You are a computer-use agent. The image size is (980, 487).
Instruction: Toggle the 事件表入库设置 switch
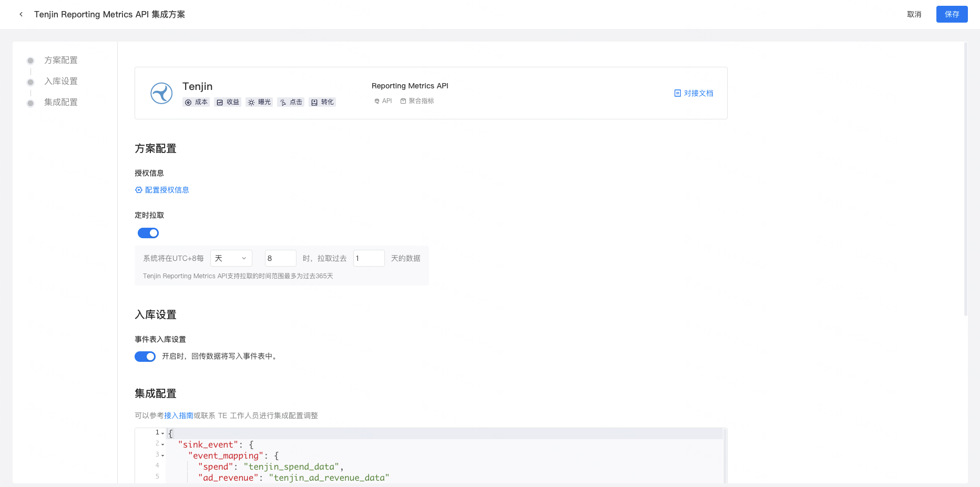(x=145, y=357)
